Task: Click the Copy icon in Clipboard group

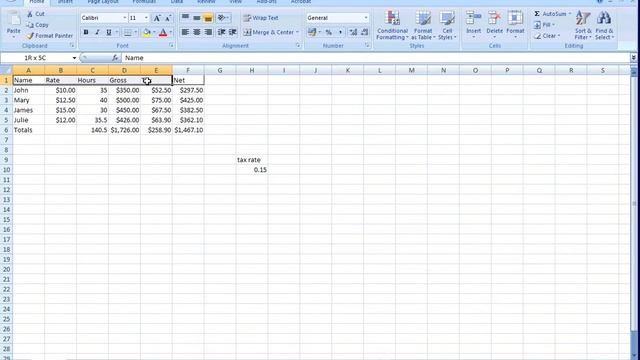Action: click(x=30, y=25)
